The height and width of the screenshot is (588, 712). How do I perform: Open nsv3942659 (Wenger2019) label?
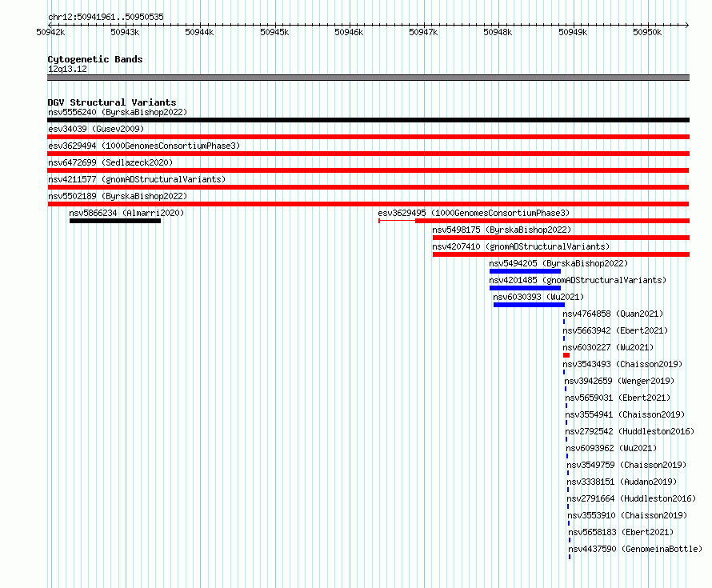(619, 381)
